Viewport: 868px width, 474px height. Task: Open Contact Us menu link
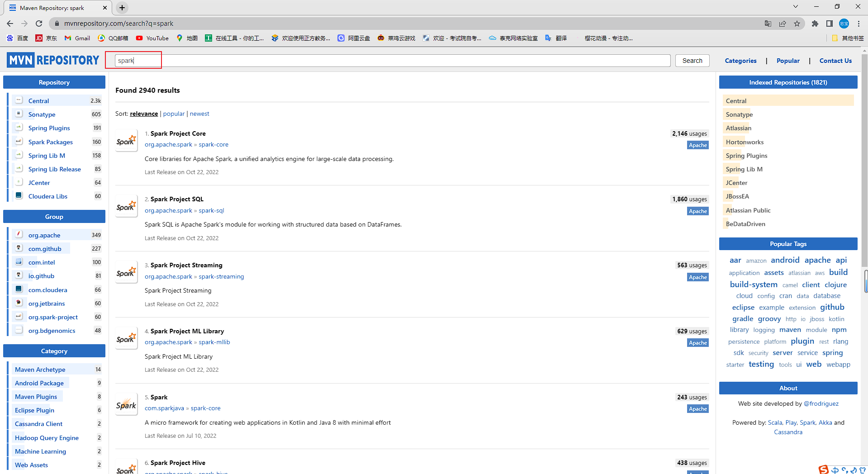tap(835, 61)
